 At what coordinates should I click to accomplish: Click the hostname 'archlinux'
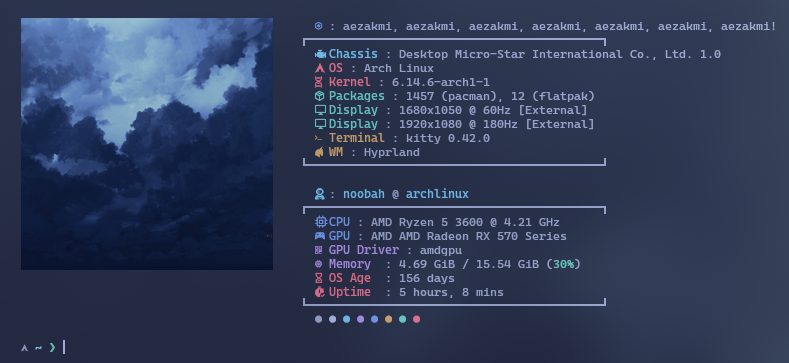pos(437,194)
